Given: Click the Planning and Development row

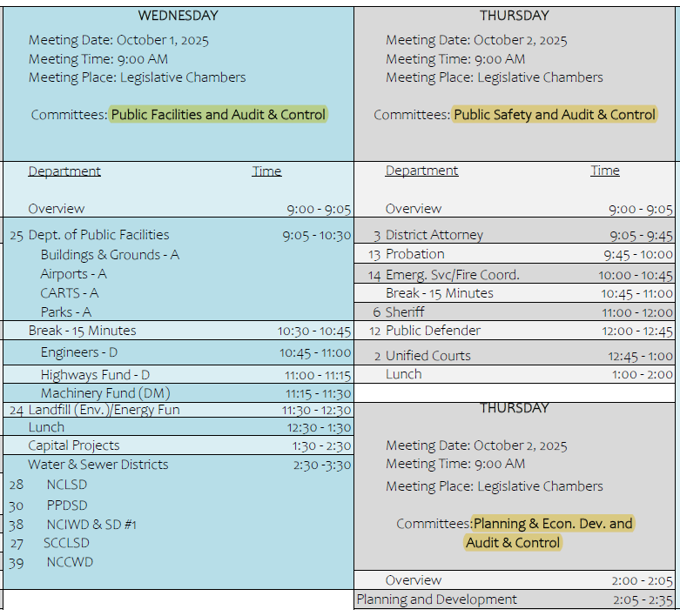Looking at the screenshot, I should pyautogui.click(x=436, y=599).
